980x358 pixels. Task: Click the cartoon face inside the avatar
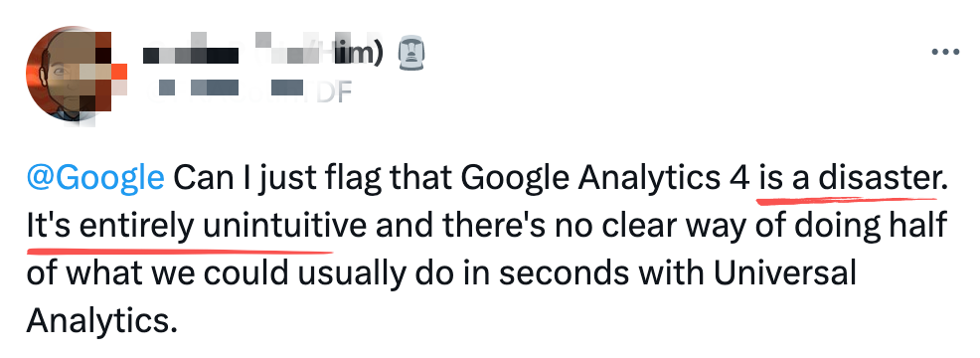coord(64,76)
